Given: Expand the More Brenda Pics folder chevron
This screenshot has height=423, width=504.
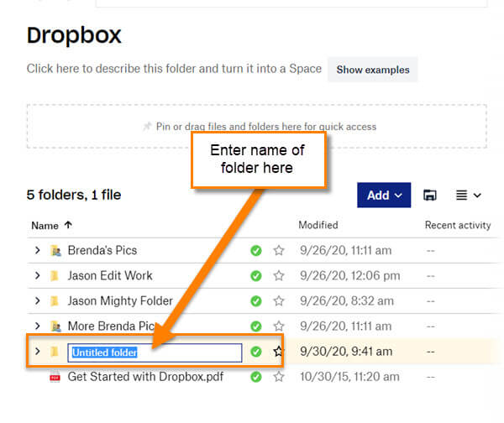Looking at the screenshot, I should pos(37,326).
